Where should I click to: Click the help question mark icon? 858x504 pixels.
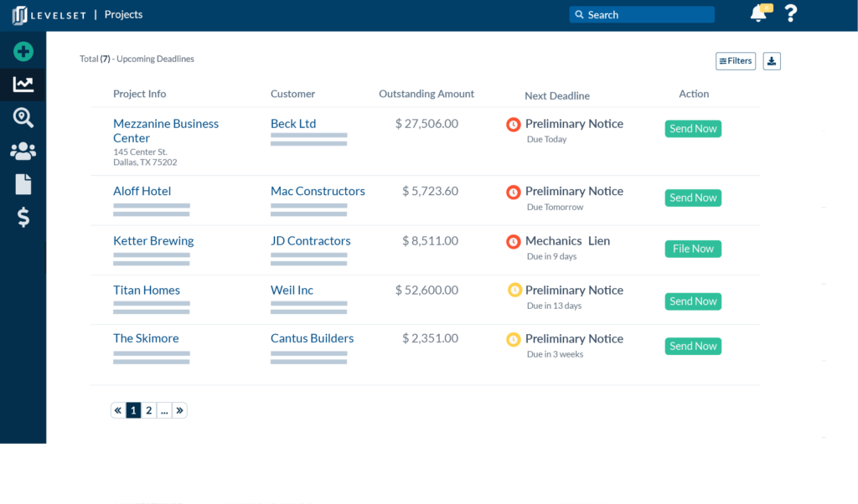[x=790, y=13]
